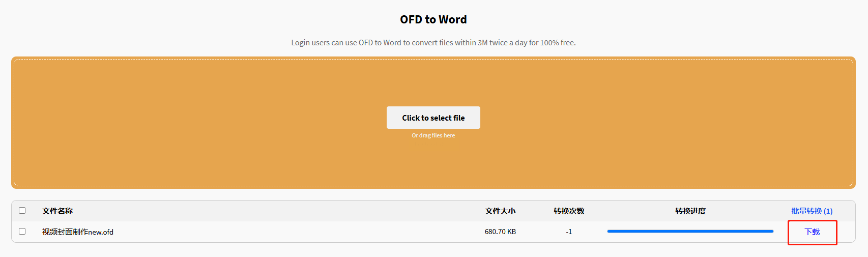Click the 转换进度 column header
This screenshot has height=257, width=868.
(x=690, y=211)
